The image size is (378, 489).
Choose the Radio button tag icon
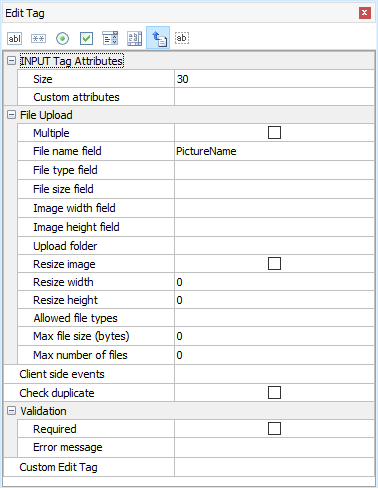coord(62,38)
